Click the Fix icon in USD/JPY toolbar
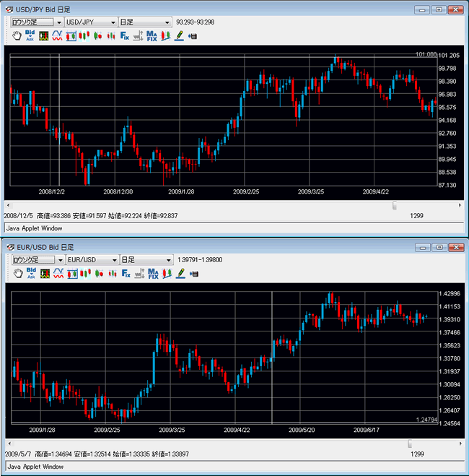Viewport: 469px width, 476px height. [125, 36]
